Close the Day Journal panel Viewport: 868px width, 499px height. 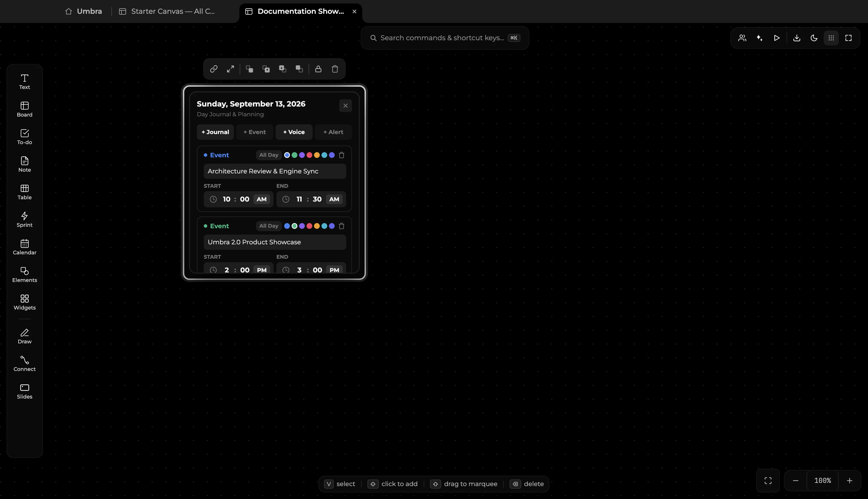[x=345, y=106]
